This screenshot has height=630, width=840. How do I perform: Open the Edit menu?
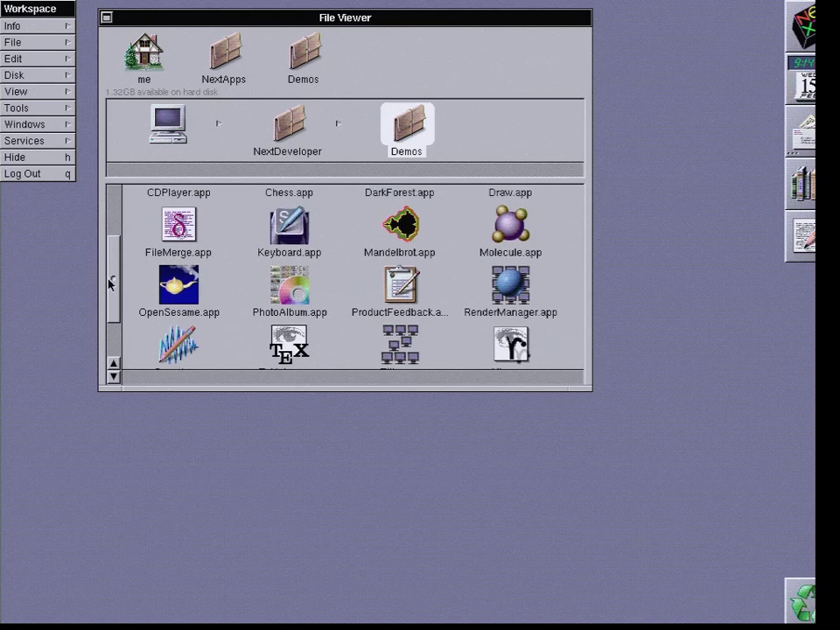pos(38,59)
